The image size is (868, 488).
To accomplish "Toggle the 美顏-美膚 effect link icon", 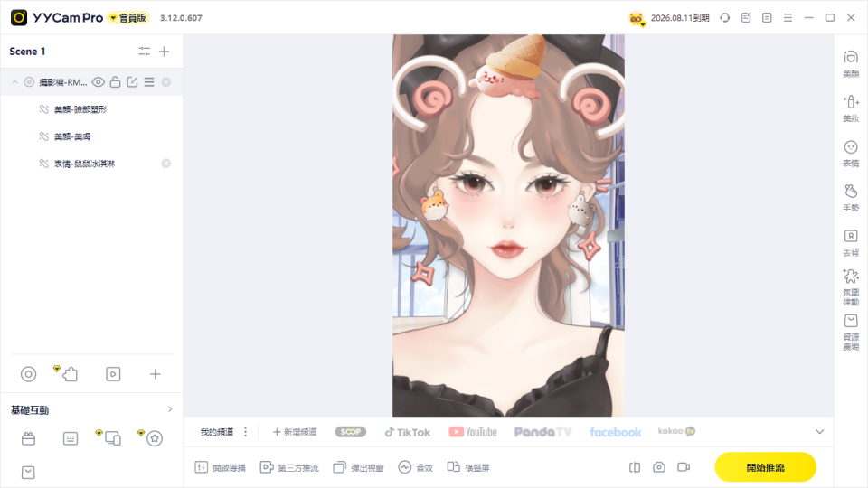I will pyautogui.click(x=43, y=136).
